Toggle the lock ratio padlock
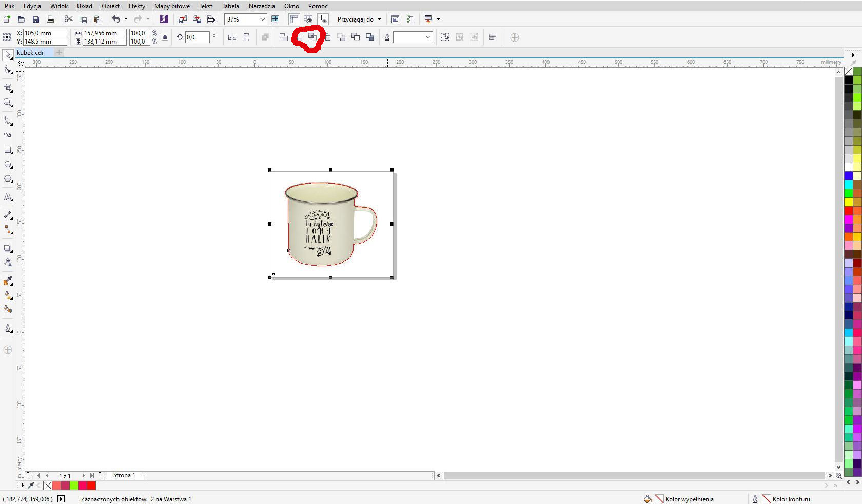862x504 pixels. pyautogui.click(x=165, y=37)
